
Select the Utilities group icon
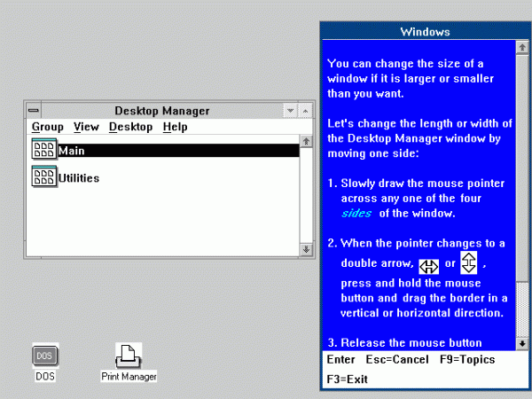click(43, 177)
